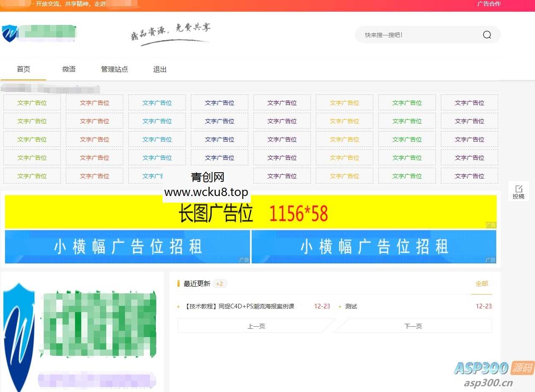Click the 上一页 pagination button
The image size is (535, 392).
(256, 326)
